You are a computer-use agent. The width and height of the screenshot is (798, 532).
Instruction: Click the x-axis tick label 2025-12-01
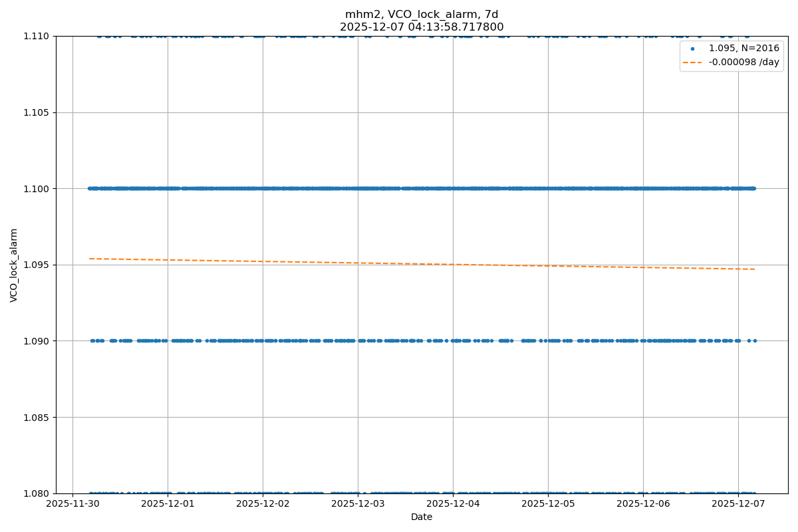[x=168, y=504]
